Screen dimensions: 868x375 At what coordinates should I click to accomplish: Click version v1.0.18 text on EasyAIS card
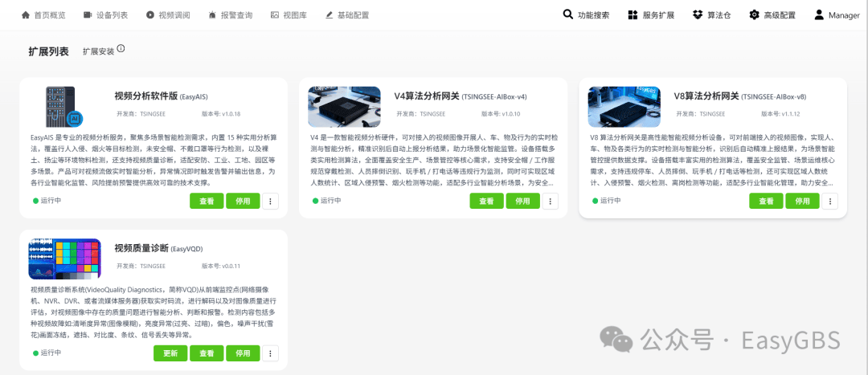(221, 114)
